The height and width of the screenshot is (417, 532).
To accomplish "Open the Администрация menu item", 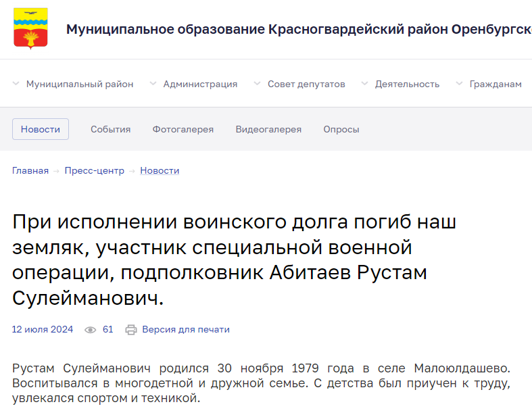I will pyautogui.click(x=200, y=84).
